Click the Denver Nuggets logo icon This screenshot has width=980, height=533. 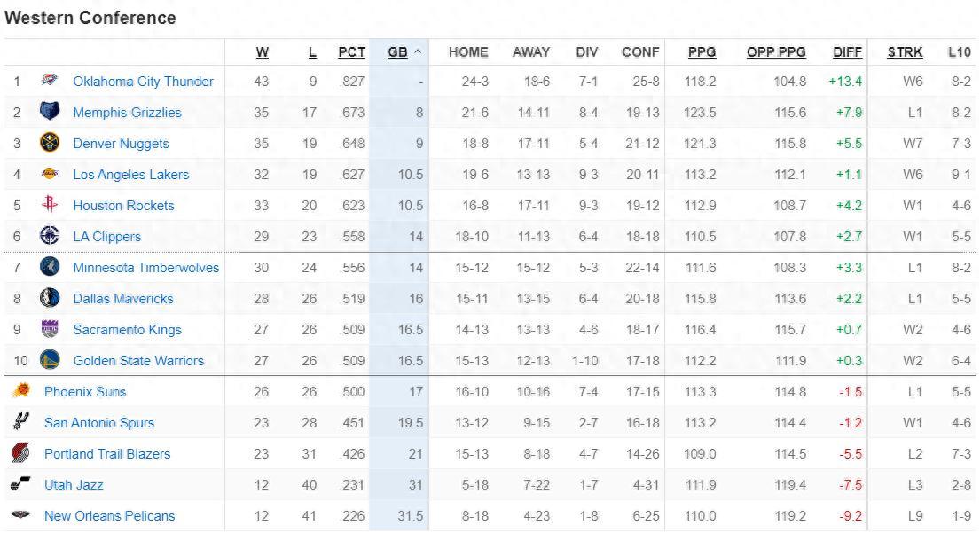(x=50, y=144)
